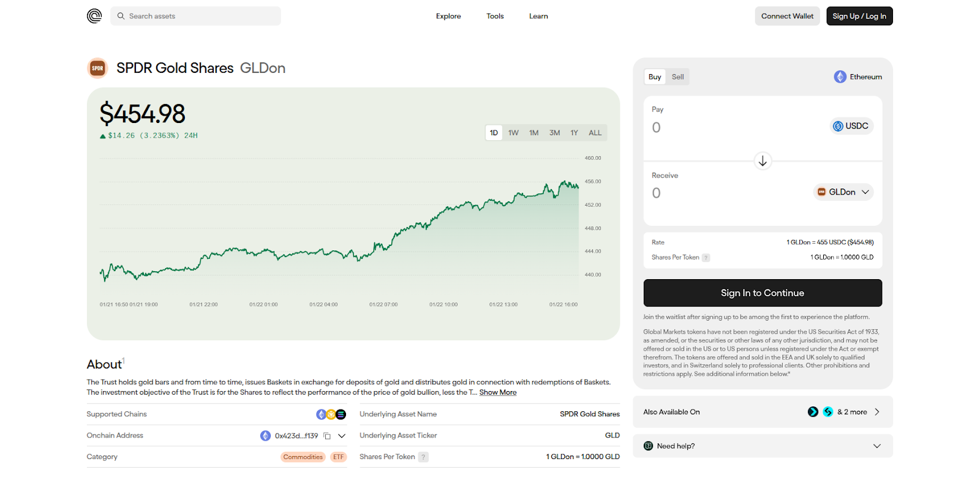Click Show More in the About text
This screenshot has height=497, width=980.
[497, 392]
